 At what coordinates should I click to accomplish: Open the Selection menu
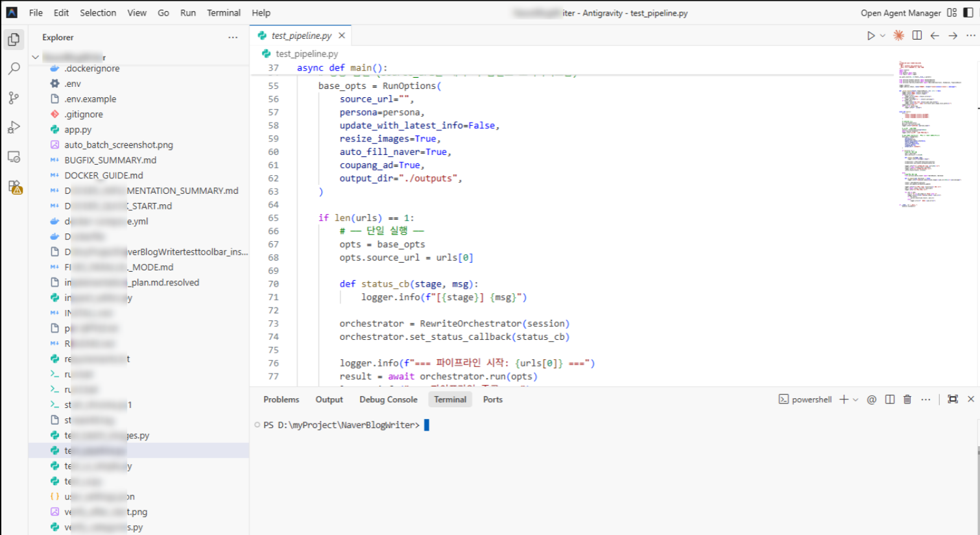coord(98,12)
